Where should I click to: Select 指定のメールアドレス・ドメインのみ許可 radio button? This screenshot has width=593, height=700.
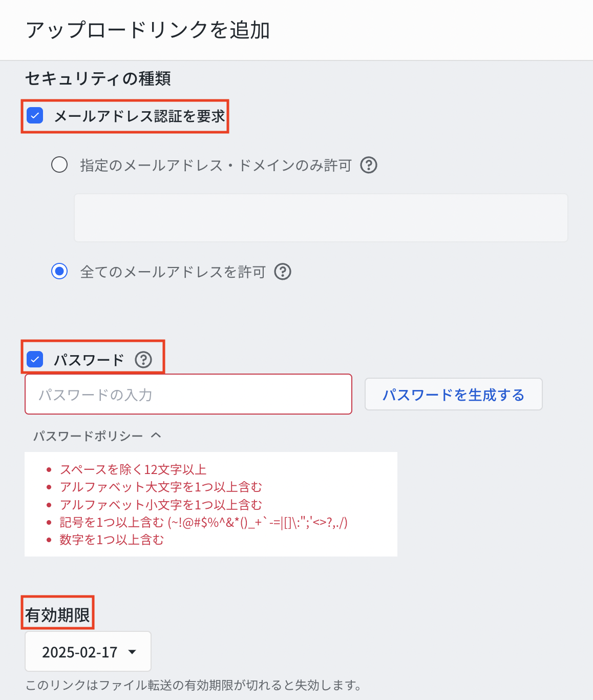point(59,165)
